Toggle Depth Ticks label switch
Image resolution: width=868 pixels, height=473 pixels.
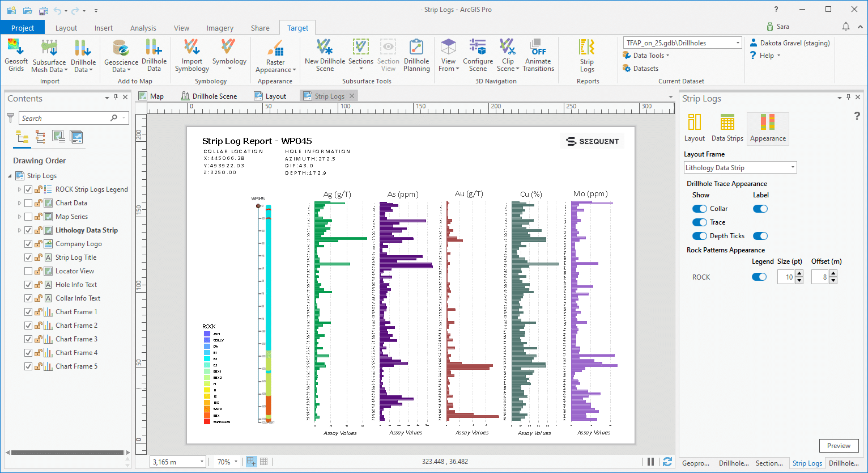coord(760,236)
